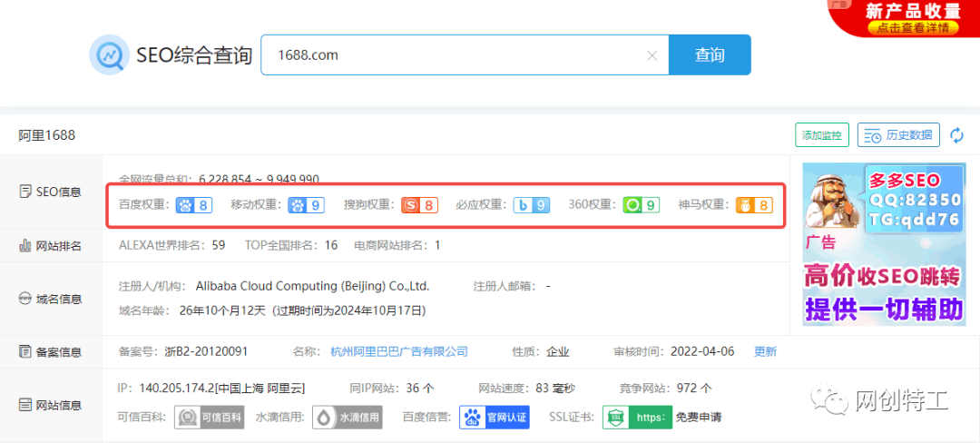Click the 移动权重 paw badge 9
This screenshot has height=443, width=980.
pos(306,205)
